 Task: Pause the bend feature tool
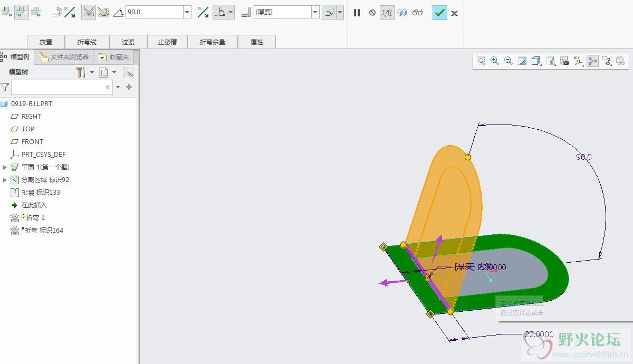[x=357, y=13]
